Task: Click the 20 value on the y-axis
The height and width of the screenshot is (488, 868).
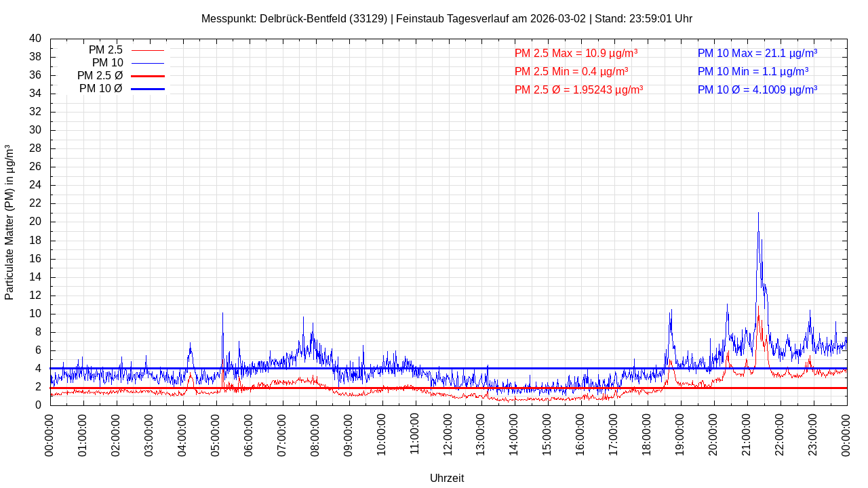Action: pyautogui.click(x=35, y=222)
